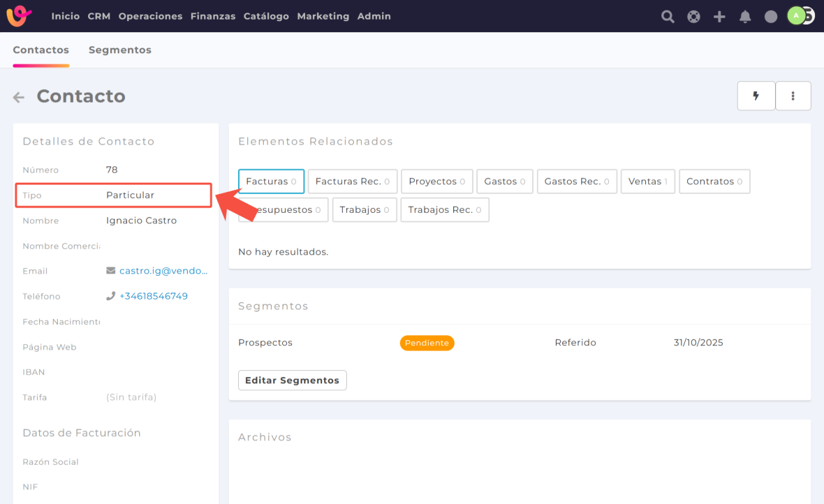The height and width of the screenshot is (504, 824).
Task: Open the help lifebuoy icon
Action: (x=693, y=17)
